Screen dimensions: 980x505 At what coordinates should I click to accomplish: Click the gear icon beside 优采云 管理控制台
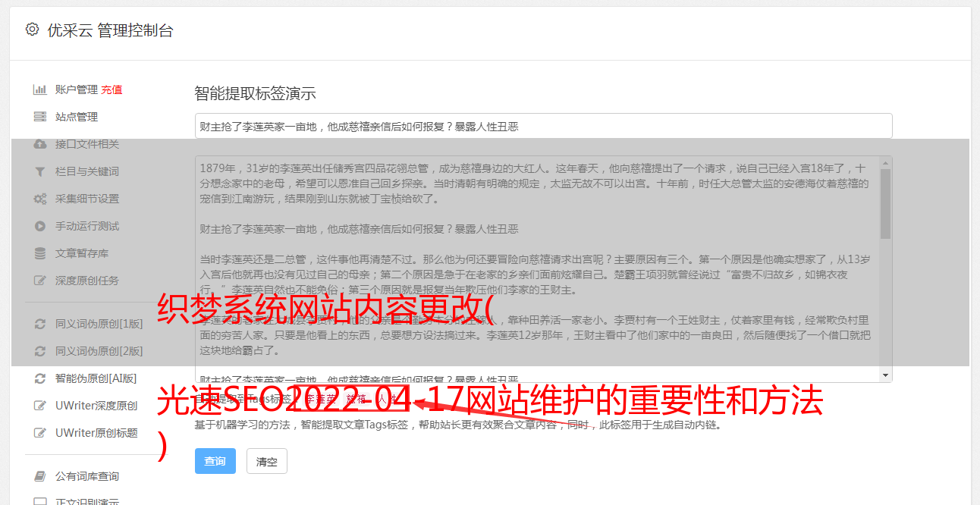[x=32, y=30]
